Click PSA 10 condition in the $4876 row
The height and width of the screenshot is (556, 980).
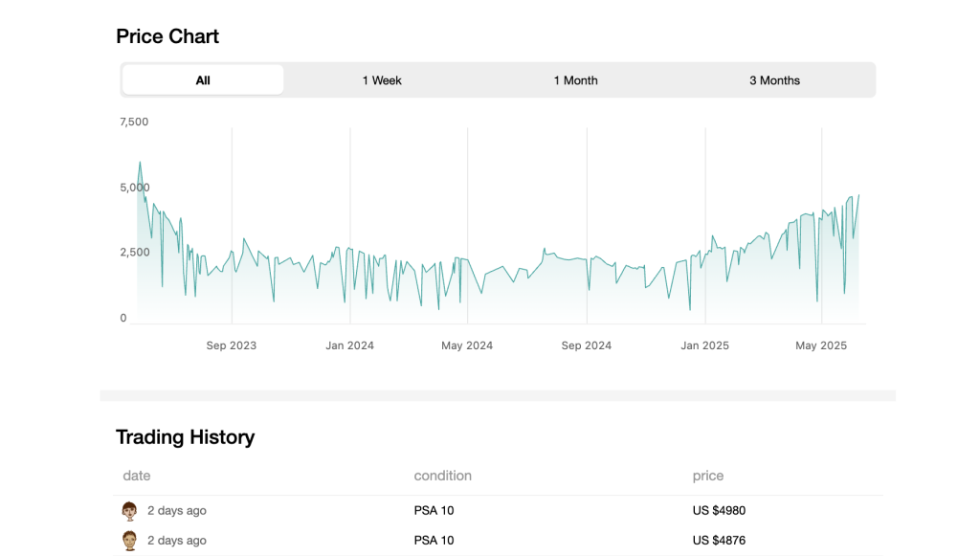click(x=434, y=541)
